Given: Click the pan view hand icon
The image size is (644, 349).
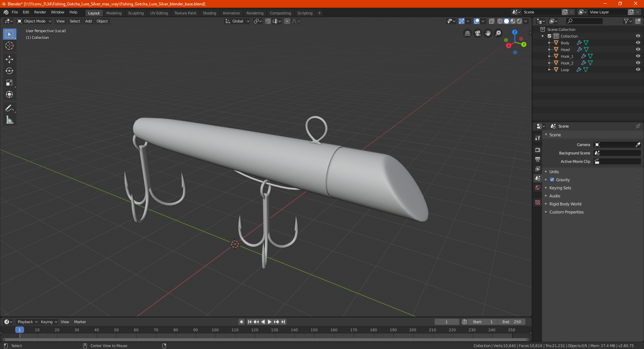Looking at the screenshot, I should [488, 33].
